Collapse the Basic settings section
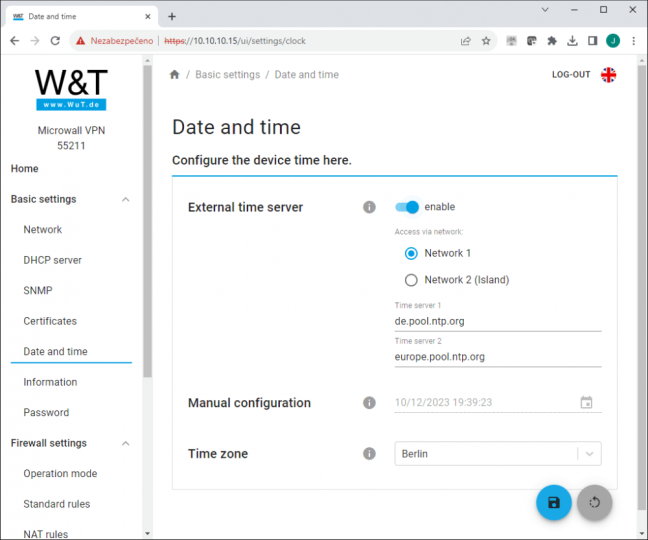The image size is (648, 540). tap(126, 200)
